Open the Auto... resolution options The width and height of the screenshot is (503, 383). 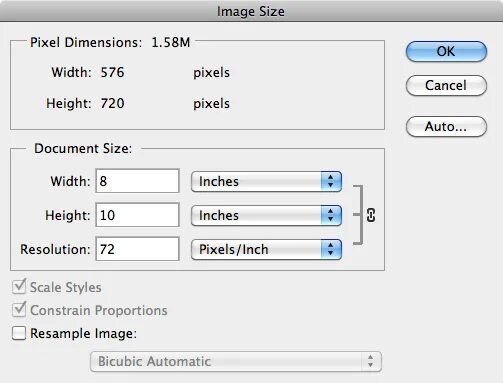[x=446, y=127]
